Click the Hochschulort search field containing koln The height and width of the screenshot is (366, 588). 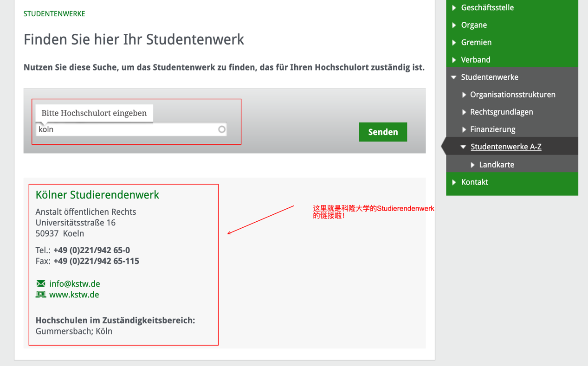(x=131, y=129)
